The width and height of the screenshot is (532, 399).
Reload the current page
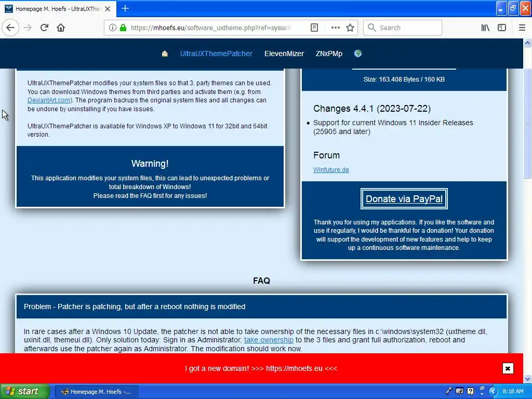tap(44, 28)
